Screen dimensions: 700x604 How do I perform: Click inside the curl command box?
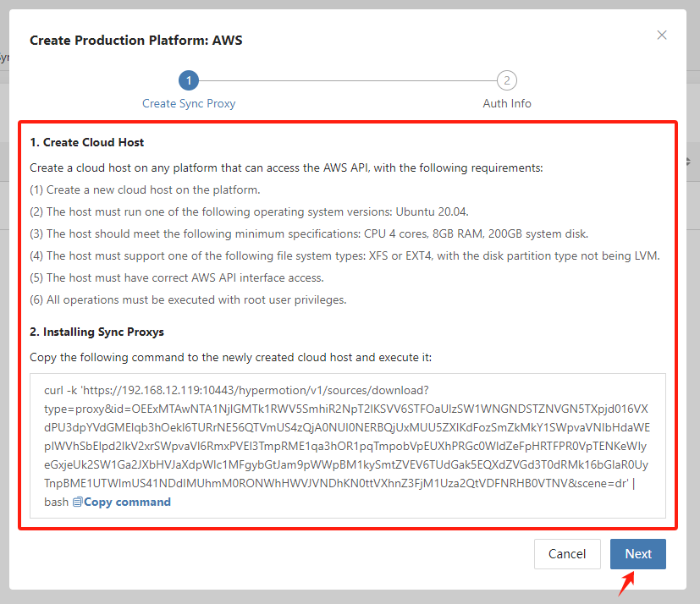[x=348, y=446]
